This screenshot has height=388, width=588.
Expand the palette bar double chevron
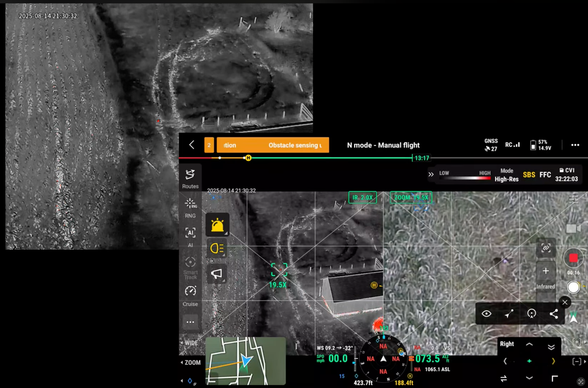pos(431,174)
